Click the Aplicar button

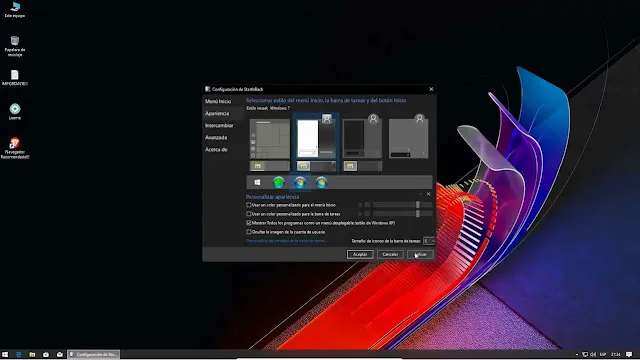pos(420,254)
